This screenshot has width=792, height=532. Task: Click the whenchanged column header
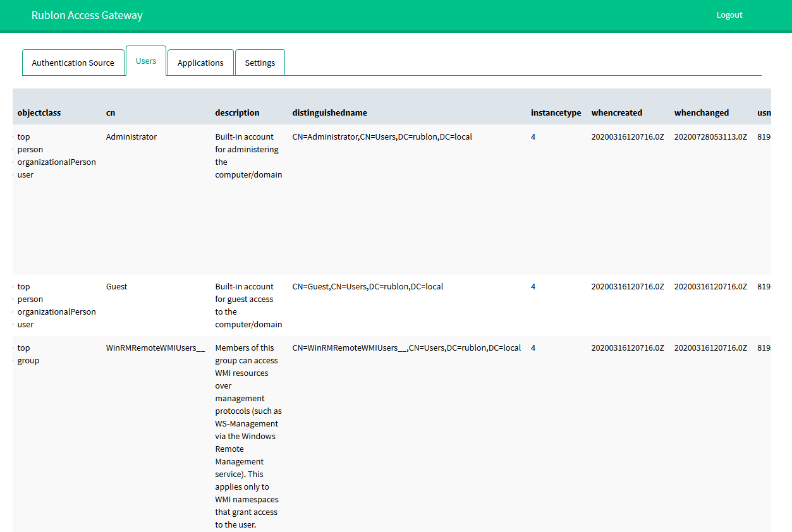click(x=701, y=113)
